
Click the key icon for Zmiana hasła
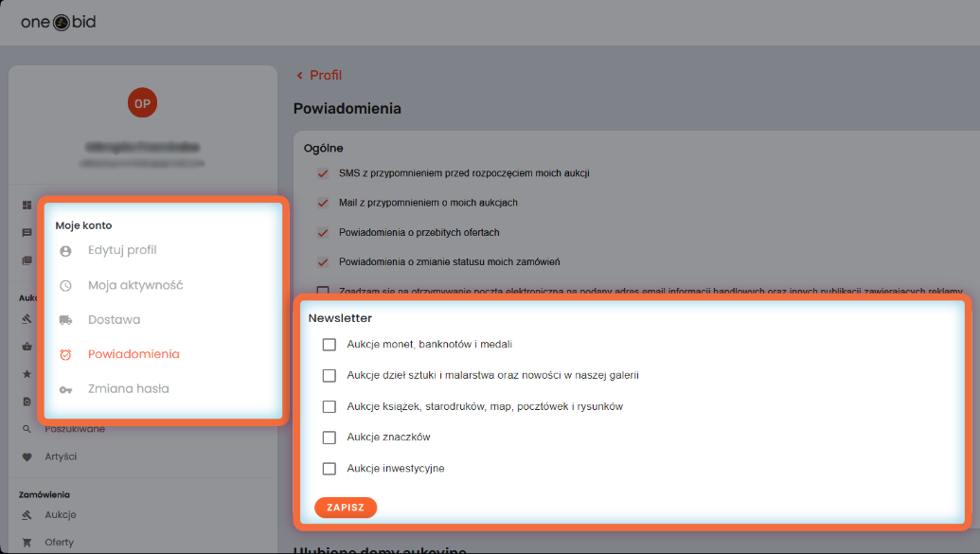click(x=65, y=389)
